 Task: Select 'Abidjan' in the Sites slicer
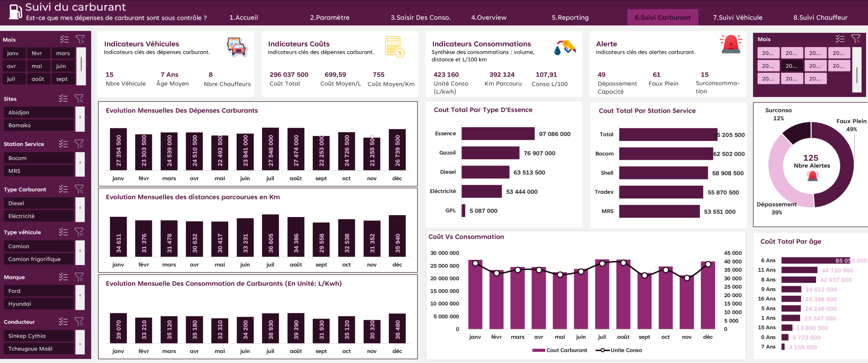(x=39, y=112)
